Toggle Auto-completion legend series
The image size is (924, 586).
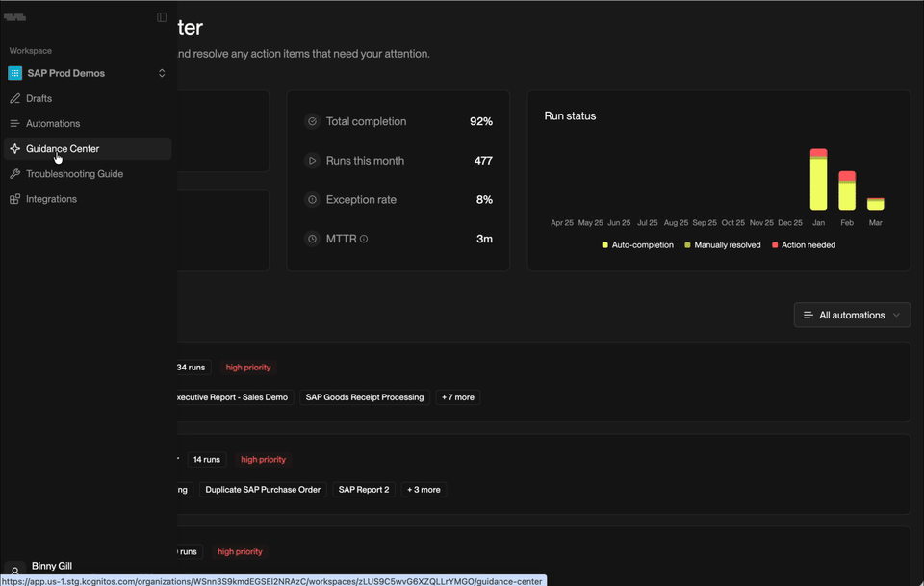click(x=637, y=245)
